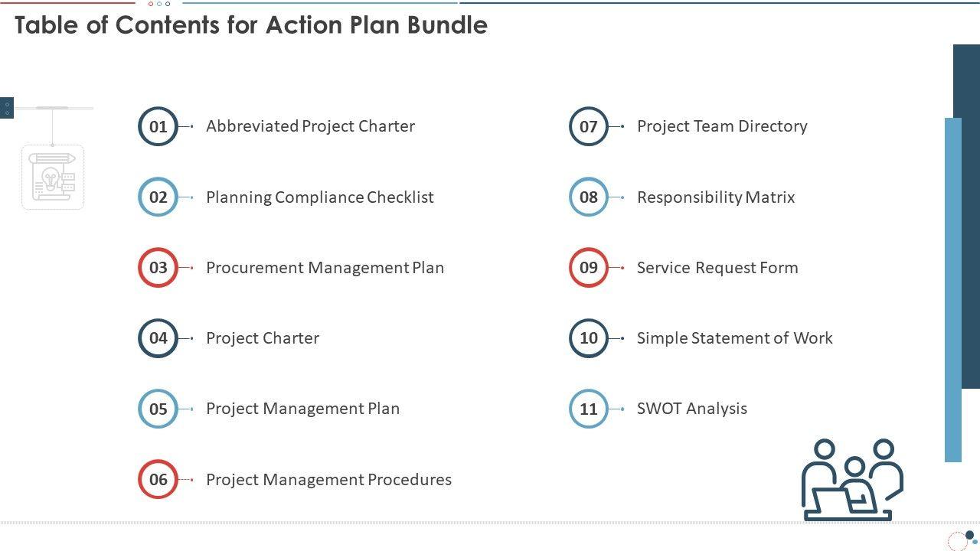
Task: Click the numbered circle 01
Action: pos(158,126)
